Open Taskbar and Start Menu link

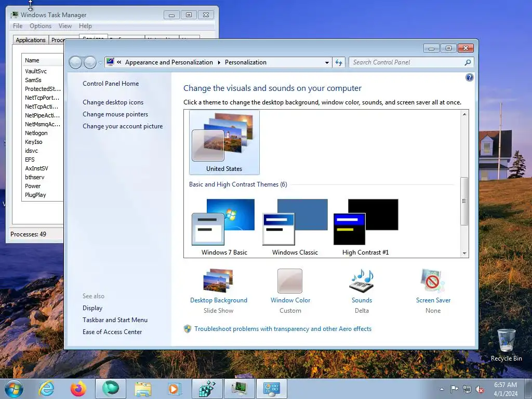tap(115, 320)
